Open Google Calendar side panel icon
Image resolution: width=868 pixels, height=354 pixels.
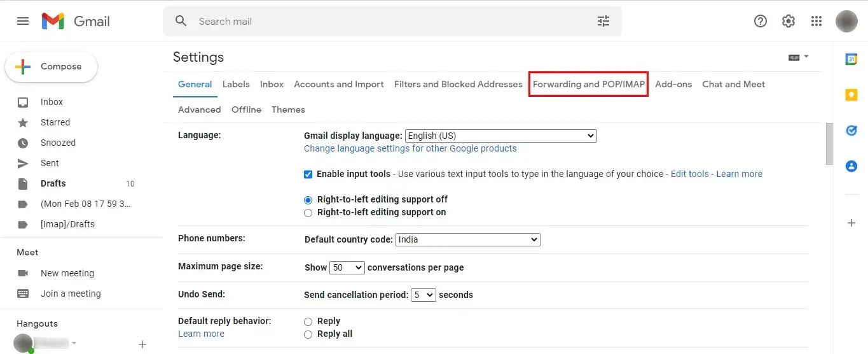click(x=851, y=59)
